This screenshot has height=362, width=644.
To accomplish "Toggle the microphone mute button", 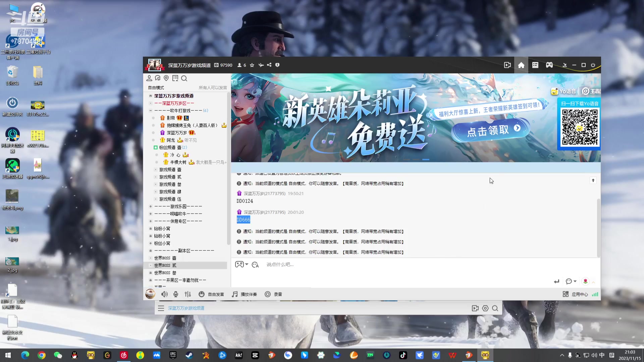I will [176, 294].
